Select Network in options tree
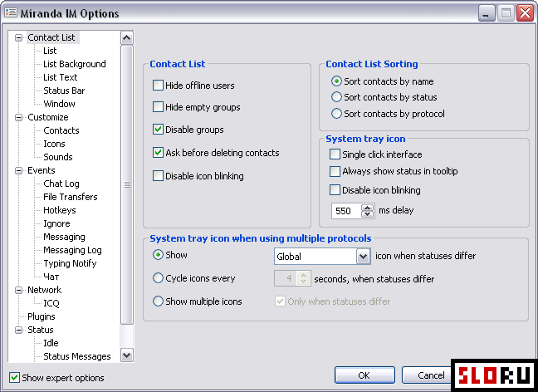The image size is (538, 392). [x=44, y=290]
